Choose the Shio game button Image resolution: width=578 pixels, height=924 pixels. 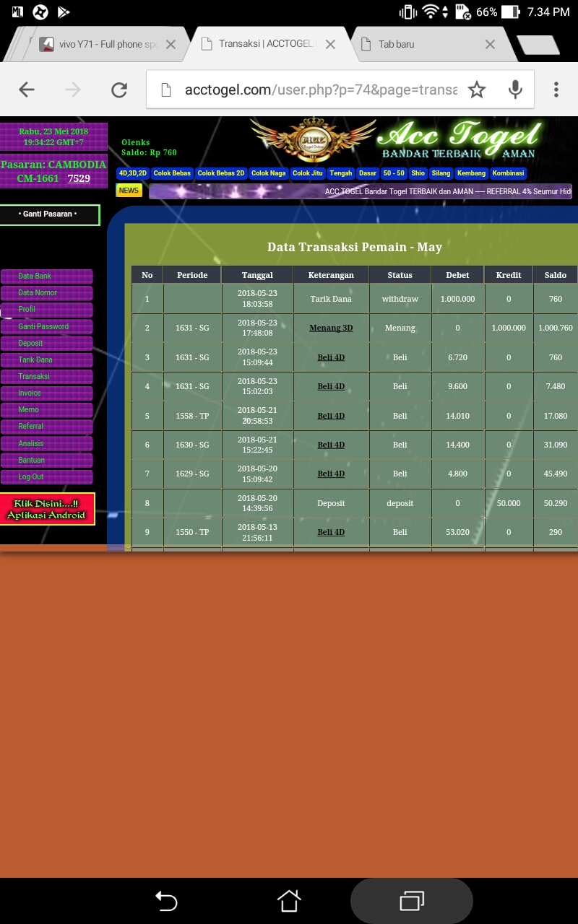tap(418, 173)
